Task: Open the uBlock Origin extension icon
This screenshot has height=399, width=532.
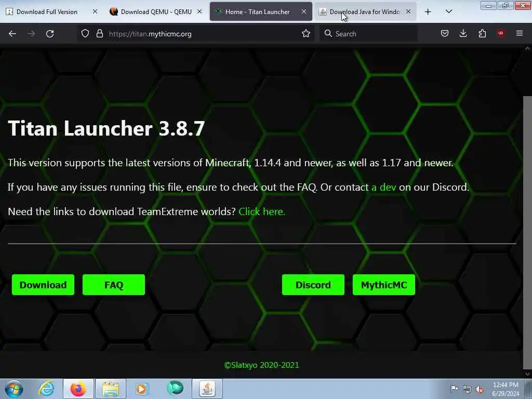Action: pos(501,33)
